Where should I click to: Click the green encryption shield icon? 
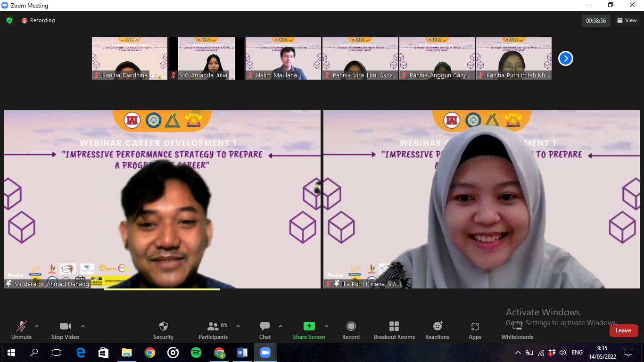click(9, 20)
